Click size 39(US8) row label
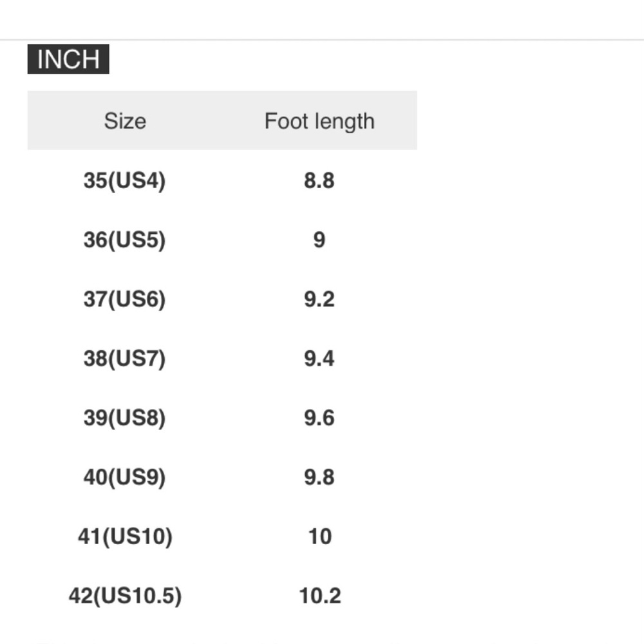The image size is (644, 644). tap(124, 418)
